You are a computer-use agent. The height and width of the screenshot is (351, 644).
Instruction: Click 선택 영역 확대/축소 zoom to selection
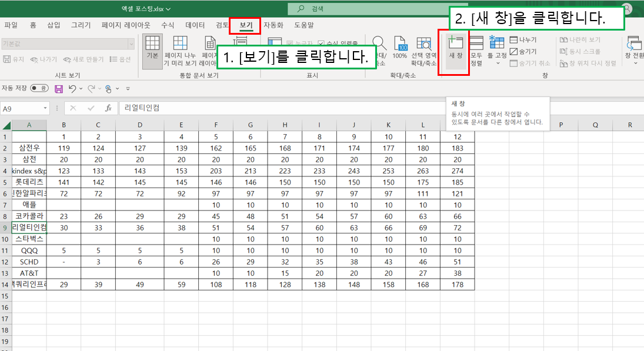click(x=424, y=51)
